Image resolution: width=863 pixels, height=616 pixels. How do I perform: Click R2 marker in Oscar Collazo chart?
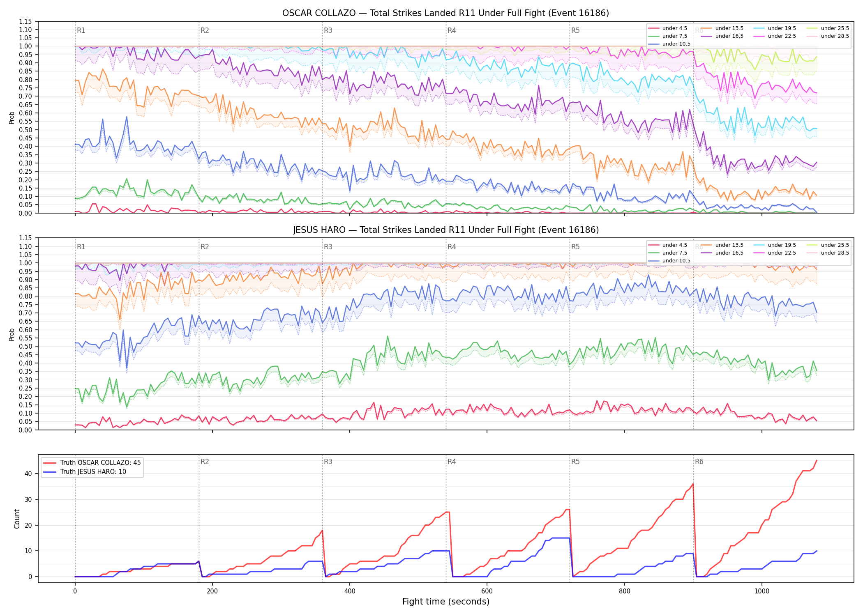coord(205,30)
